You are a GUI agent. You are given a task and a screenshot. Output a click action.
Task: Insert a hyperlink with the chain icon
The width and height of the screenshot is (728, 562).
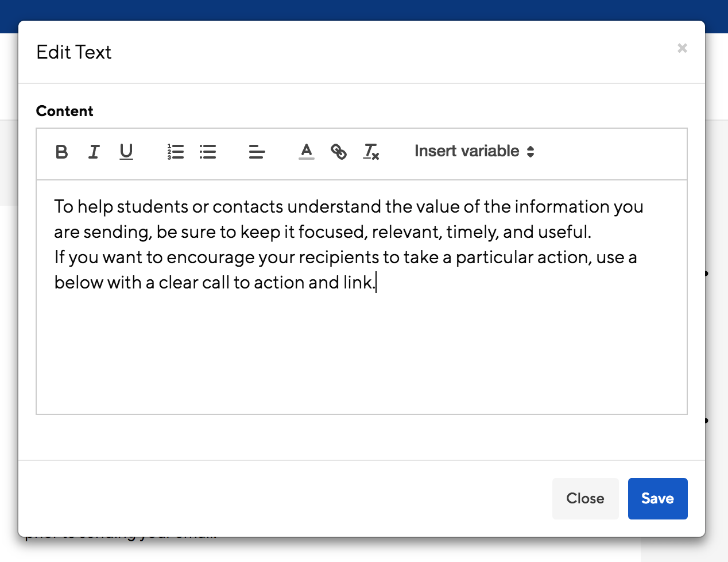point(339,152)
